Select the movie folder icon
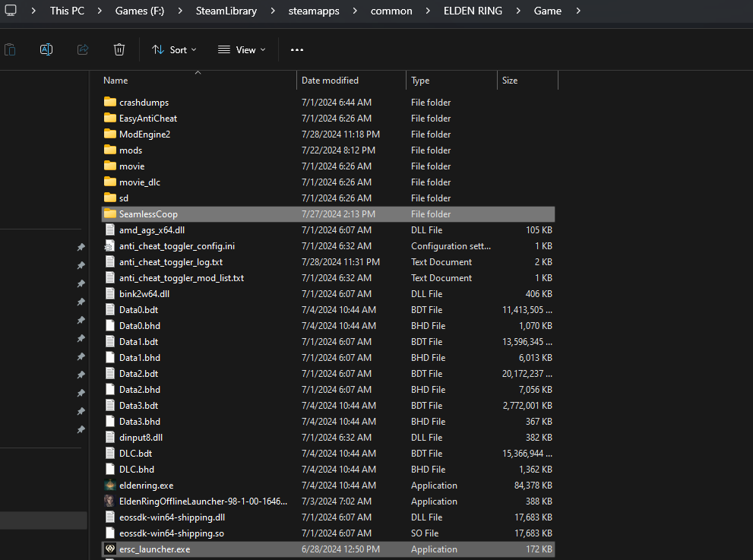This screenshot has width=753, height=560. tap(110, 166)
